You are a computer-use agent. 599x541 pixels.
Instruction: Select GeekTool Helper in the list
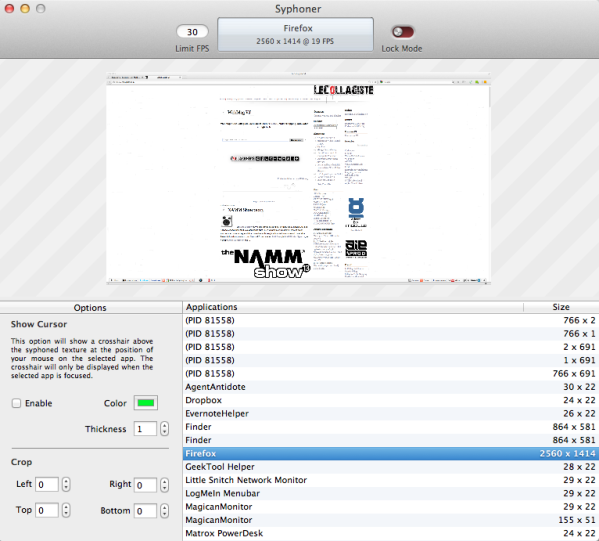[x=391, y=467]
